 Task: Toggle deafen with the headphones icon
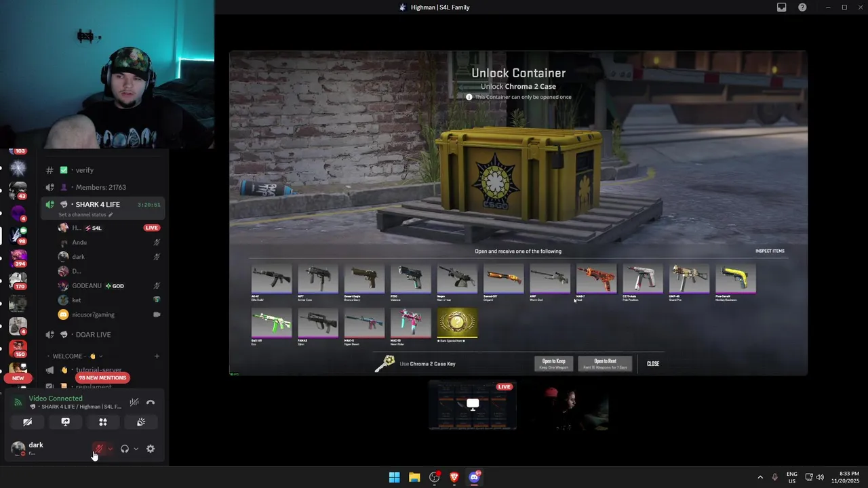pos(125,449)
